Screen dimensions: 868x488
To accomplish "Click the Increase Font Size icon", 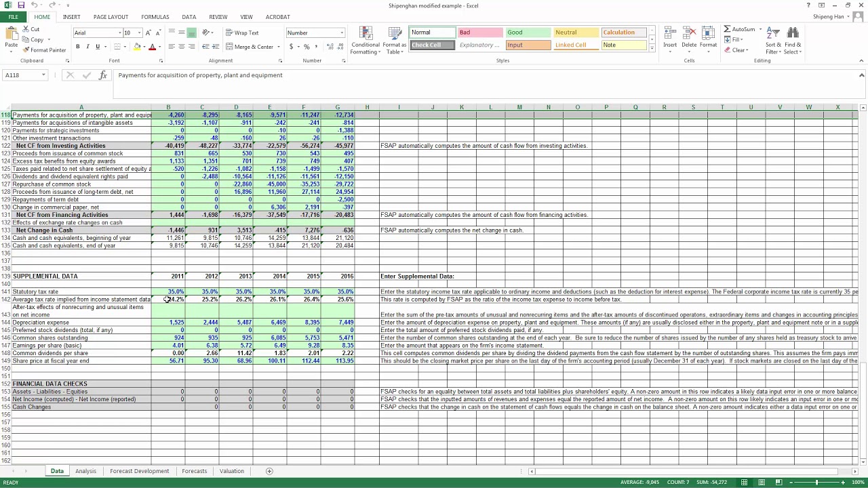I will pos(149,33).
